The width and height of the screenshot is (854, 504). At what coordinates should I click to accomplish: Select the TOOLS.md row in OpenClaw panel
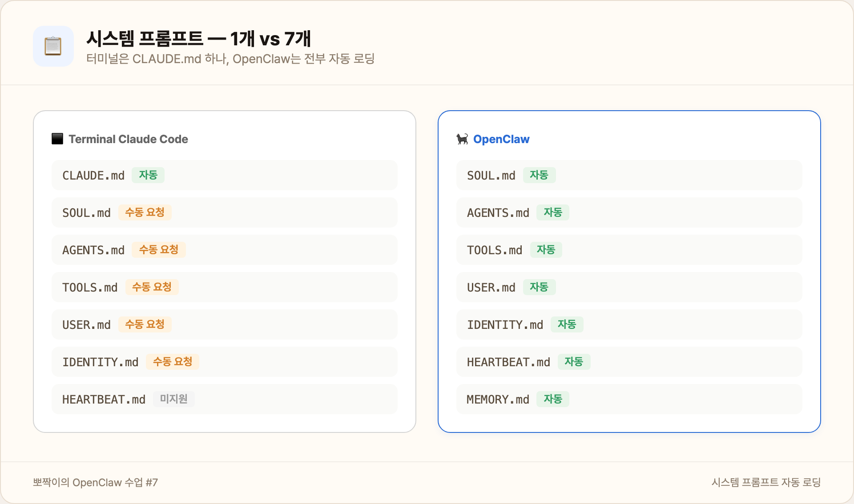pos(629,250)
